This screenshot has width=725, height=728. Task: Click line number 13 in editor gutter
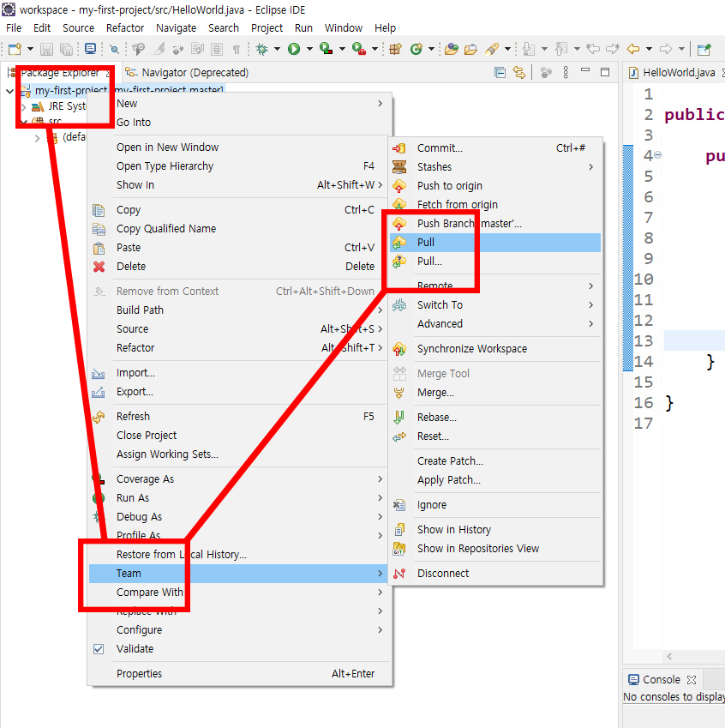point(644,341)
